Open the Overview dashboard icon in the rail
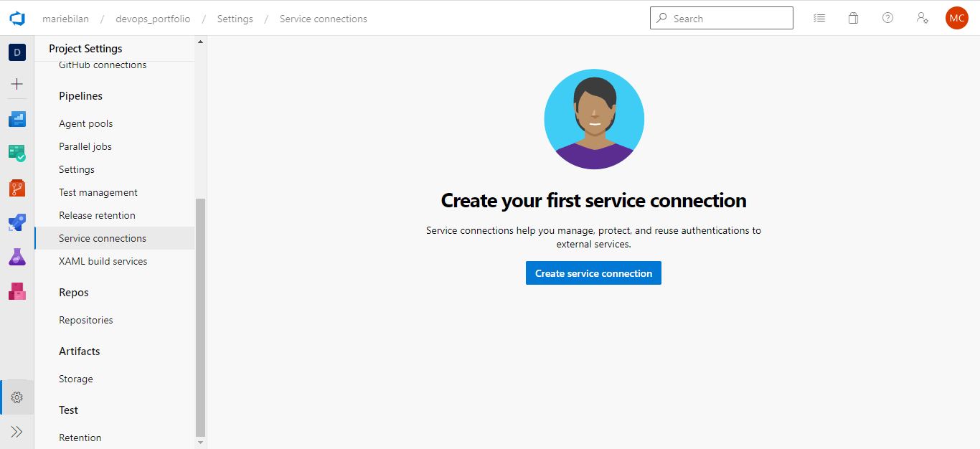 [x=17, y=119]
